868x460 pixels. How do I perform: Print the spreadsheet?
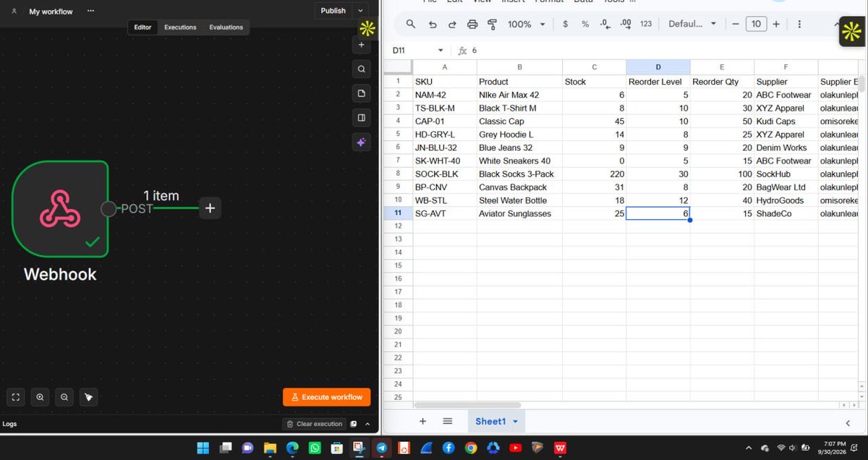point(472,24)
